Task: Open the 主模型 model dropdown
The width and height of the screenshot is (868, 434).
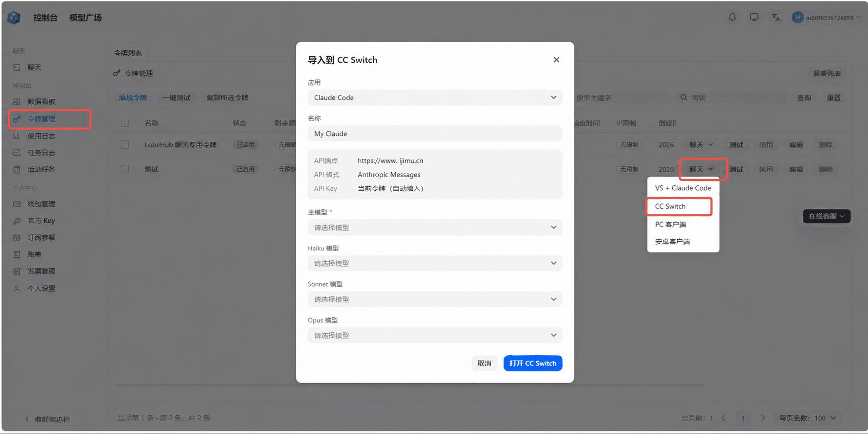Action: (x=435, y=228)
